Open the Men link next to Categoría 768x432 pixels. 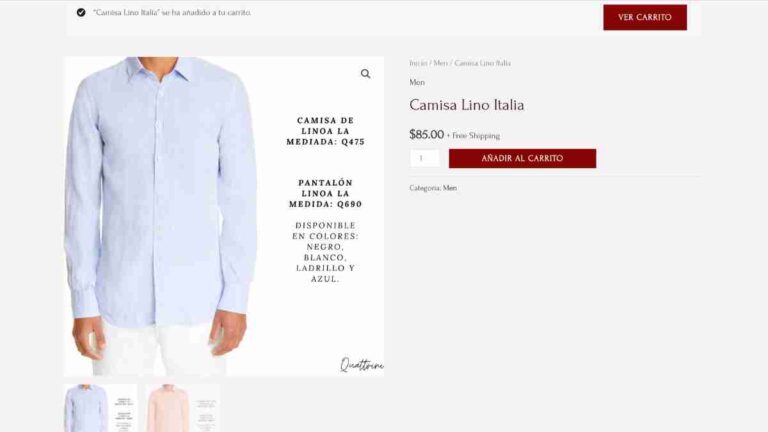[450, 188]
